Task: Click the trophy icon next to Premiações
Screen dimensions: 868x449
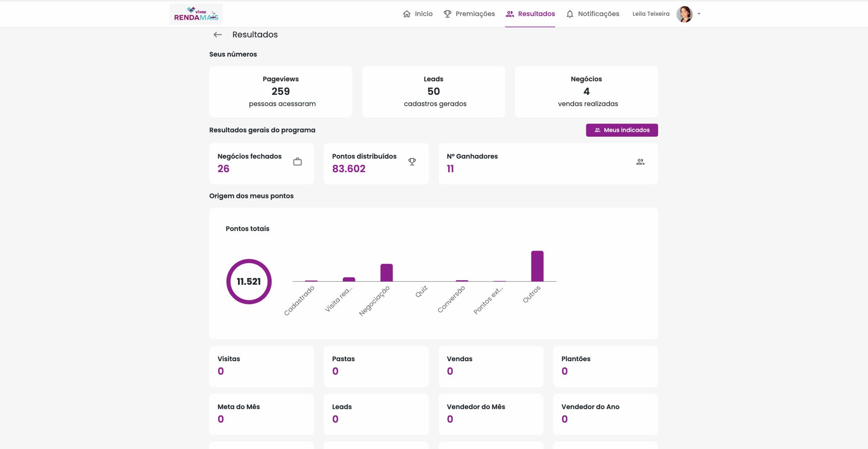Action: click(x=447, y=14)
